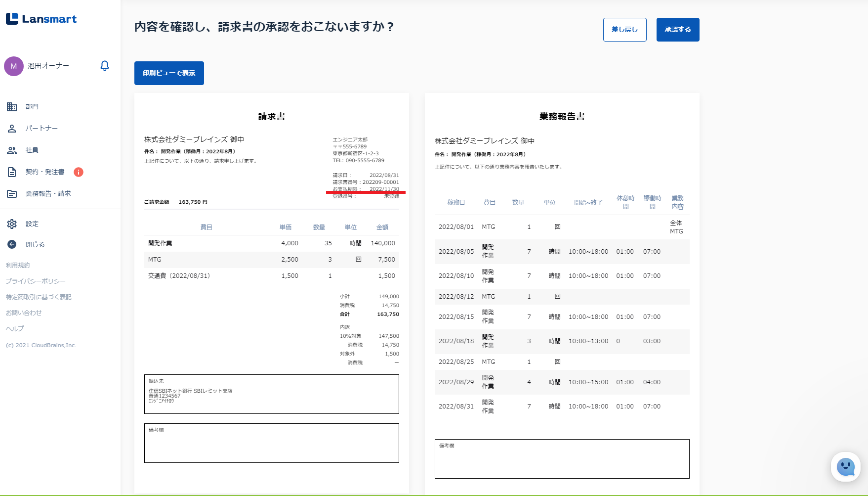Click the 部門 building icon
Viewport: 868px width, 496px height.
coord(12,107)
